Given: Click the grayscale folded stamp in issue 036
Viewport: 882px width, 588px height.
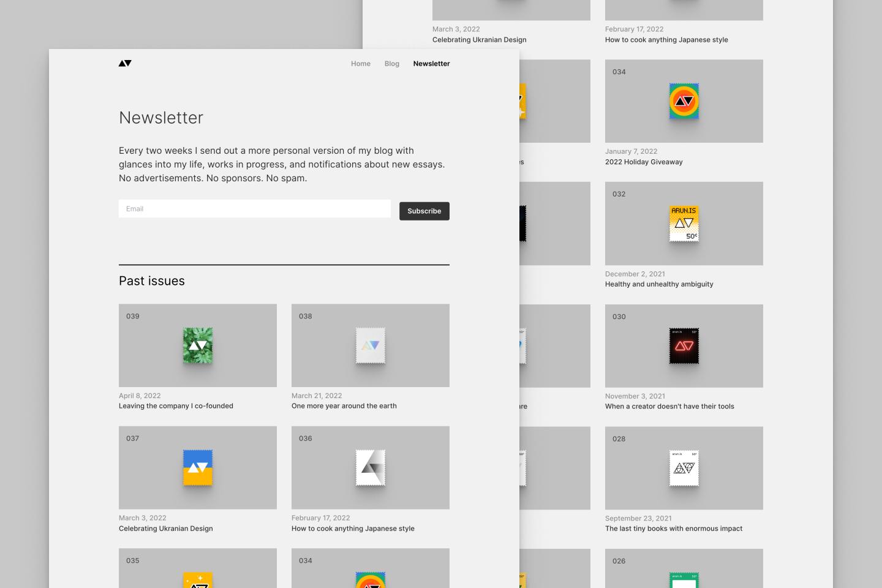Looking at the screenshot, I should pos(371,467).
